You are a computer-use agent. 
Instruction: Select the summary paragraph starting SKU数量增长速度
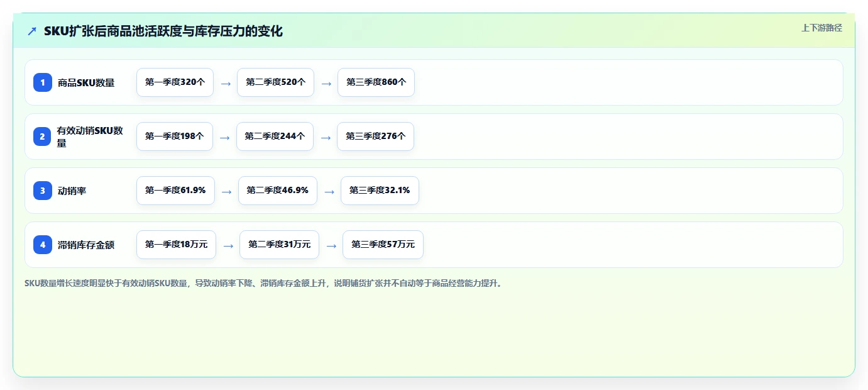point(263,284)
